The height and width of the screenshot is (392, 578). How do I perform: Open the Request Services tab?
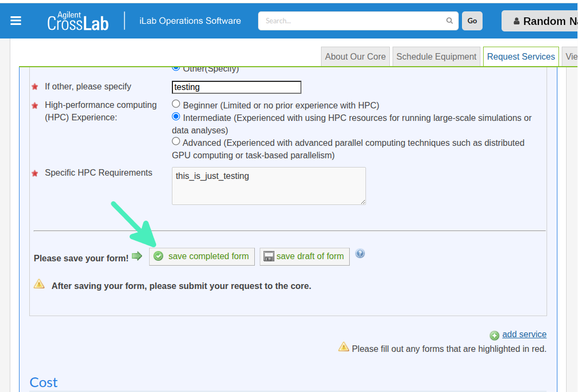521,56
